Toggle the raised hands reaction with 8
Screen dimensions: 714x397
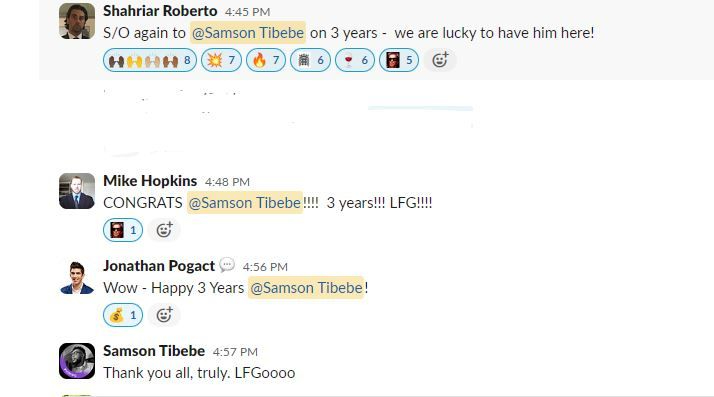150,60
